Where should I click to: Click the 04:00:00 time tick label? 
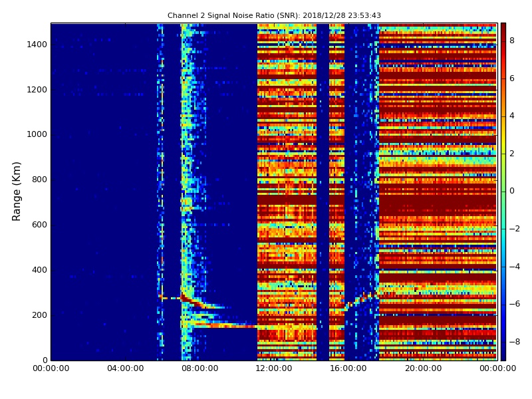click(125, 368)
